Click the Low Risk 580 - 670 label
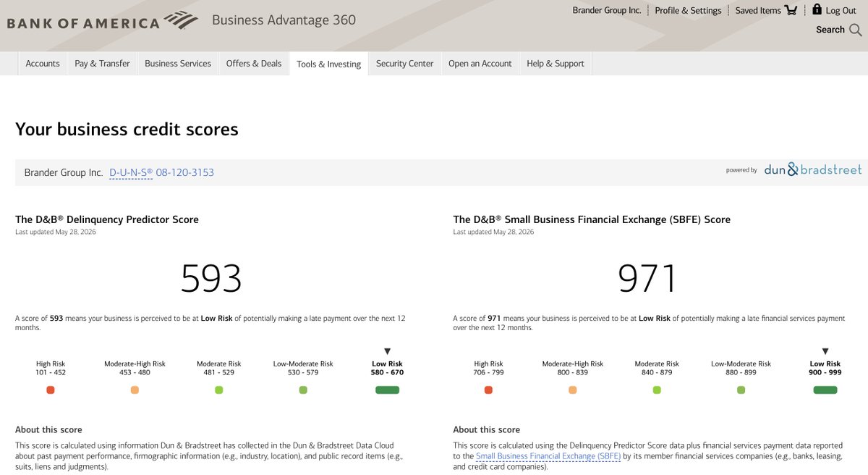868x475 pixels. 387,368
